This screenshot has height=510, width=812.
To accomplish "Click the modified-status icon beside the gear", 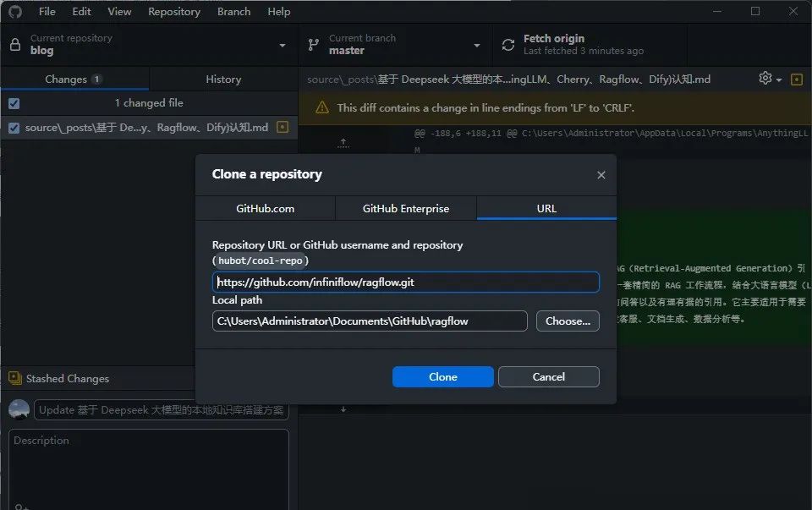I will click(797, 80).
